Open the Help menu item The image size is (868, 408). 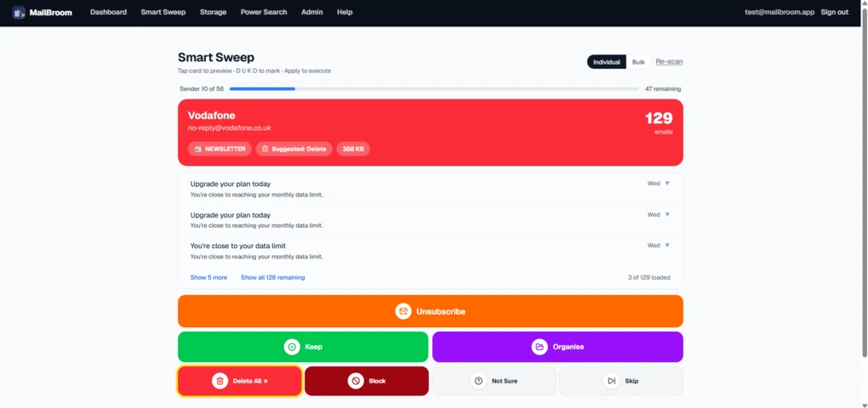pos(345,12)
